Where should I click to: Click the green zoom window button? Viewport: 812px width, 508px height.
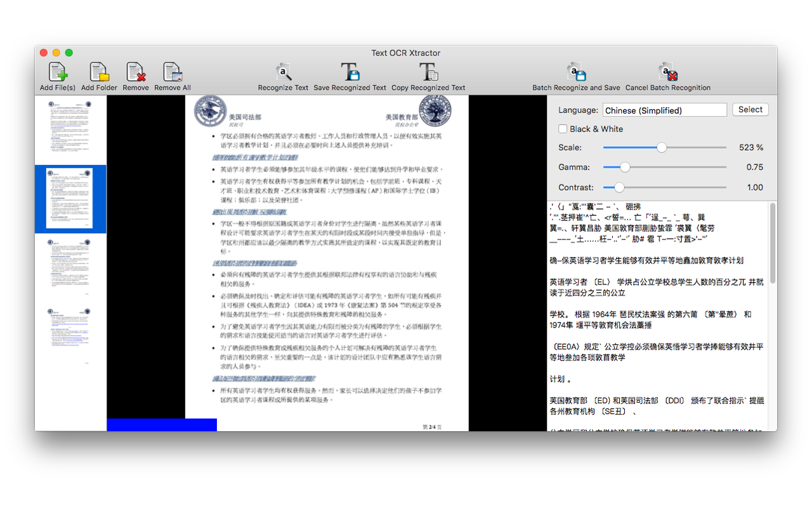[x=69, y=53]
